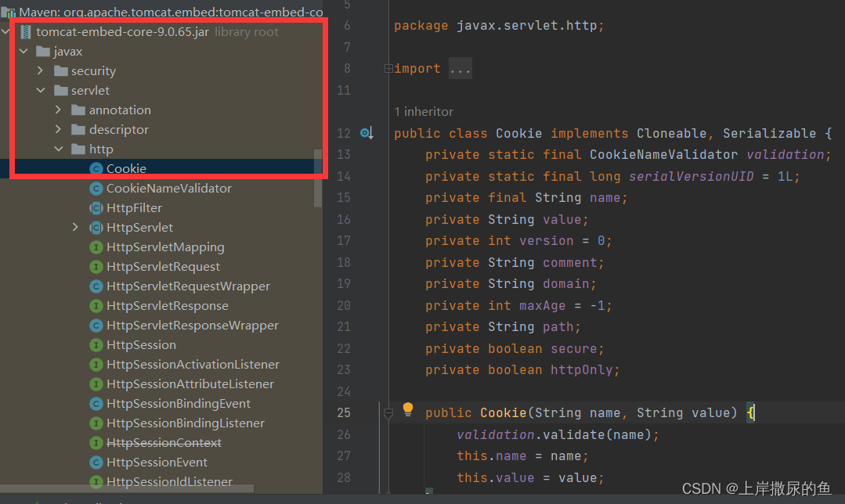This screenshot has width=845, height=504.
Task: Expand the HttpServlet node chevron
Action: tap(75, 227)
